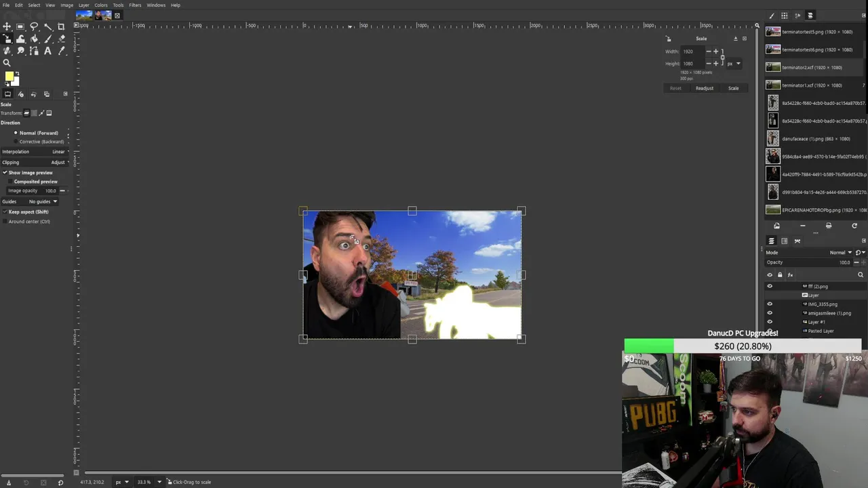Select the Free Select lasso tool
This screenshot has height=488, width=868.
click(x=34, y=26)
